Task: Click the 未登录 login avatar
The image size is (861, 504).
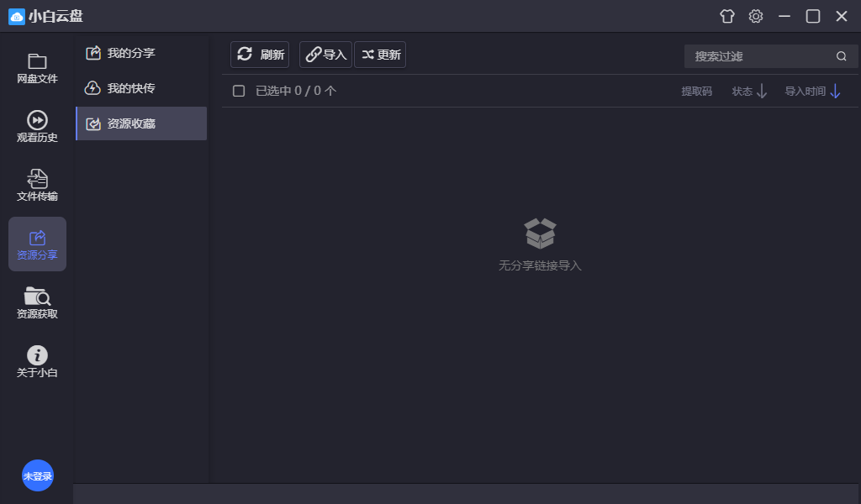Action: (37, 475)
